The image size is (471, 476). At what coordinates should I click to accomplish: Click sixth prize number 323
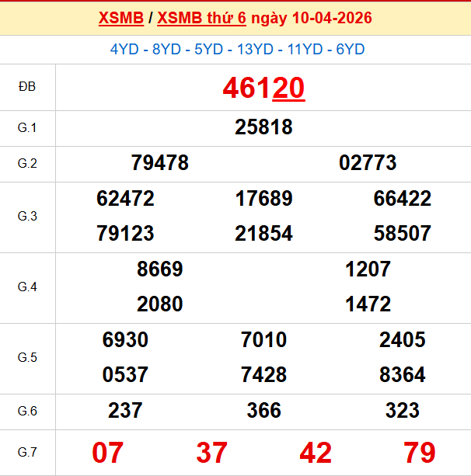[x=402, y=411]
